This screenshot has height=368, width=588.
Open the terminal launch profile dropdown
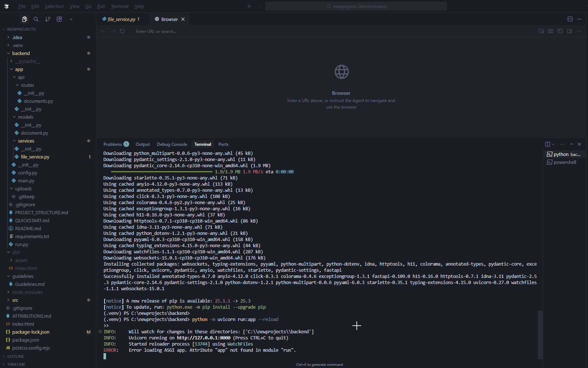point(553,144)
